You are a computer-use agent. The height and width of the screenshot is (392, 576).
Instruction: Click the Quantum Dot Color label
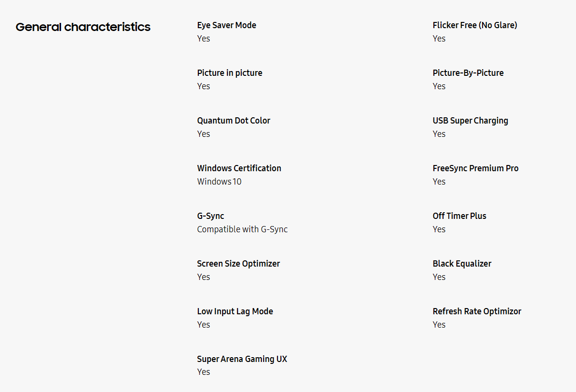tap(233, 121)
